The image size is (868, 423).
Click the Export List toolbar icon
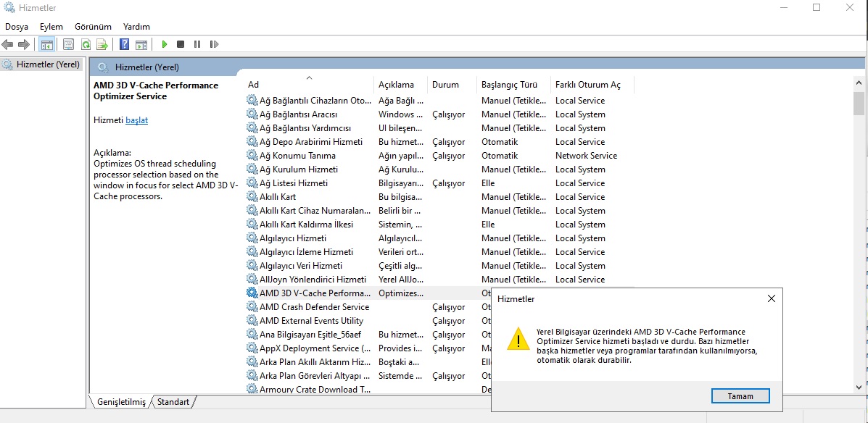click(102, 44)
